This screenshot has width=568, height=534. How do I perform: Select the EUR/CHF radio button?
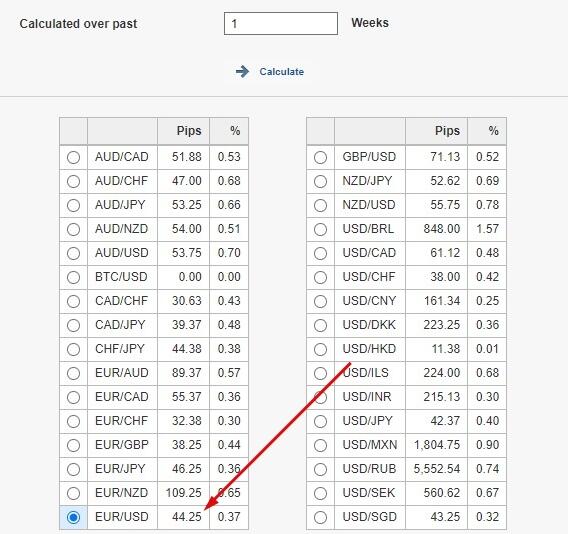point(74,421)
